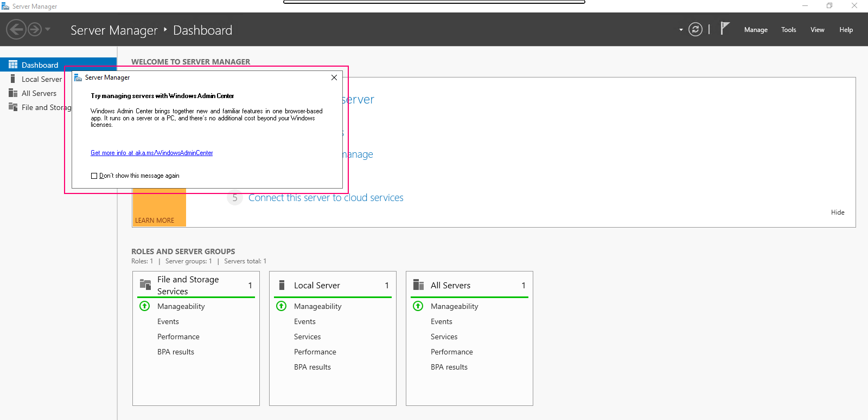Open the navigation history dropdown arrow
This screenshot has height=420, width=868.
pos(48,29)
